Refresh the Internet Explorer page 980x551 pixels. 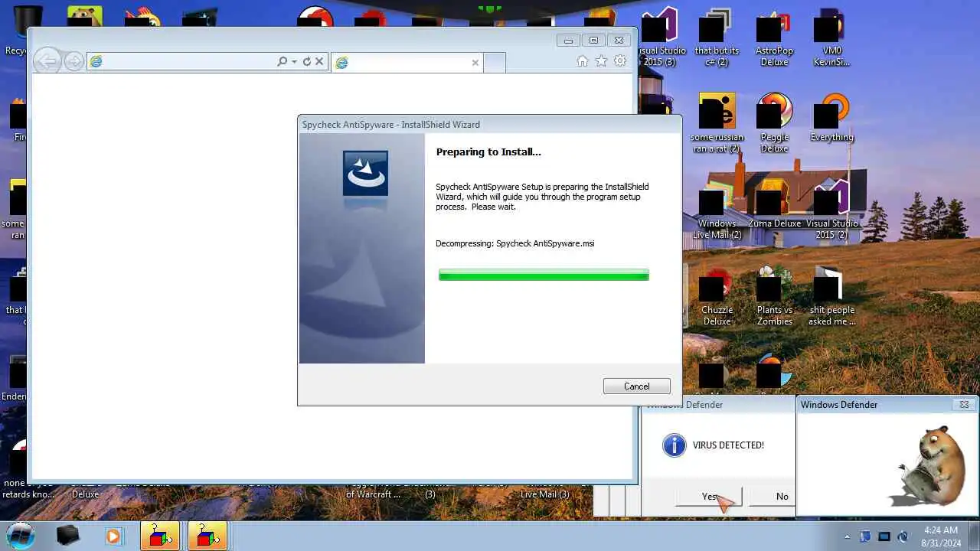pyautogui.click(x=307, y=61)
